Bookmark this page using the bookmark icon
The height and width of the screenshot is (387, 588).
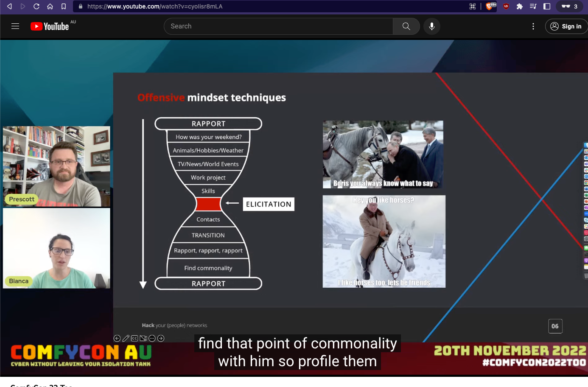coord(64,6)
